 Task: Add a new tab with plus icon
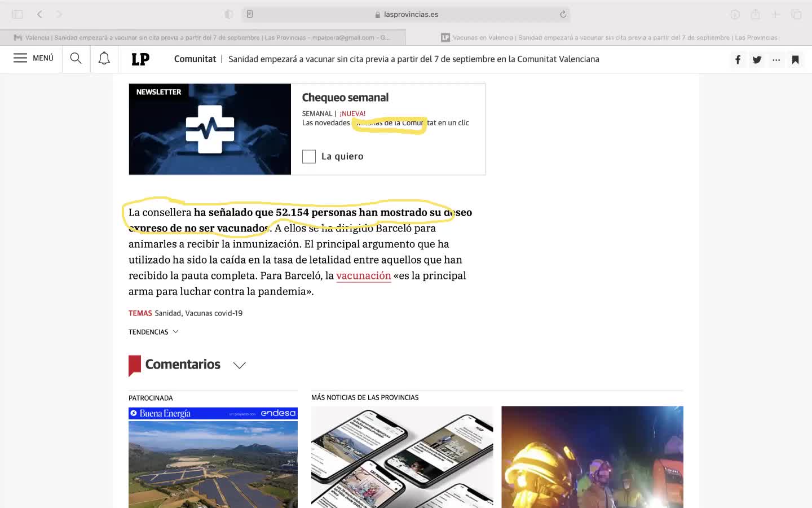[x=776, y=14]
